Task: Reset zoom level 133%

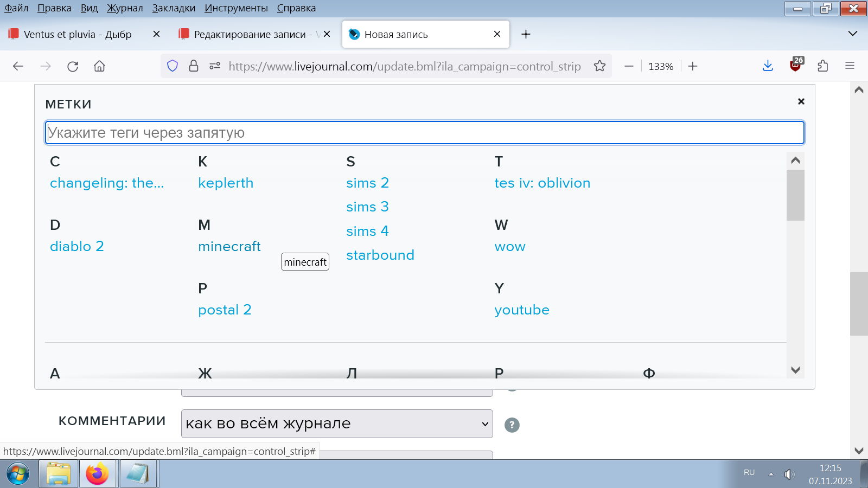Action: point(661,66)
